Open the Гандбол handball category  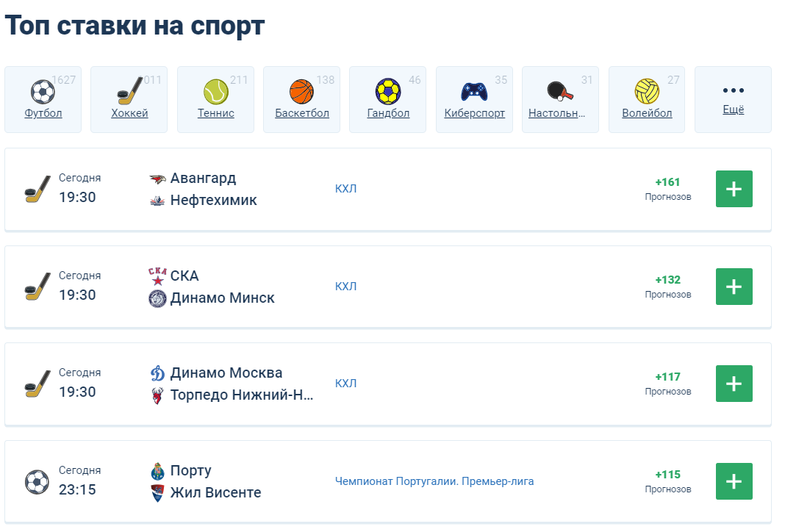click(x=388, y=100)
